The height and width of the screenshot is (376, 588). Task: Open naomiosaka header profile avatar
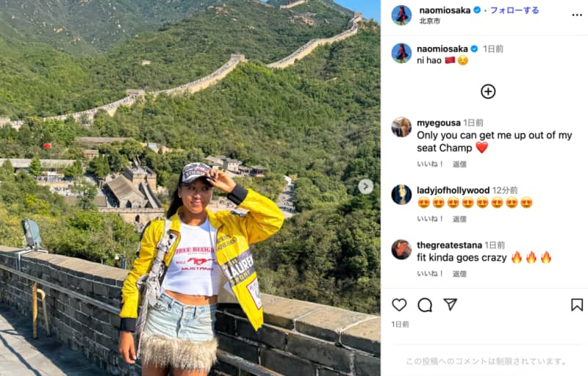coord(401,15)
